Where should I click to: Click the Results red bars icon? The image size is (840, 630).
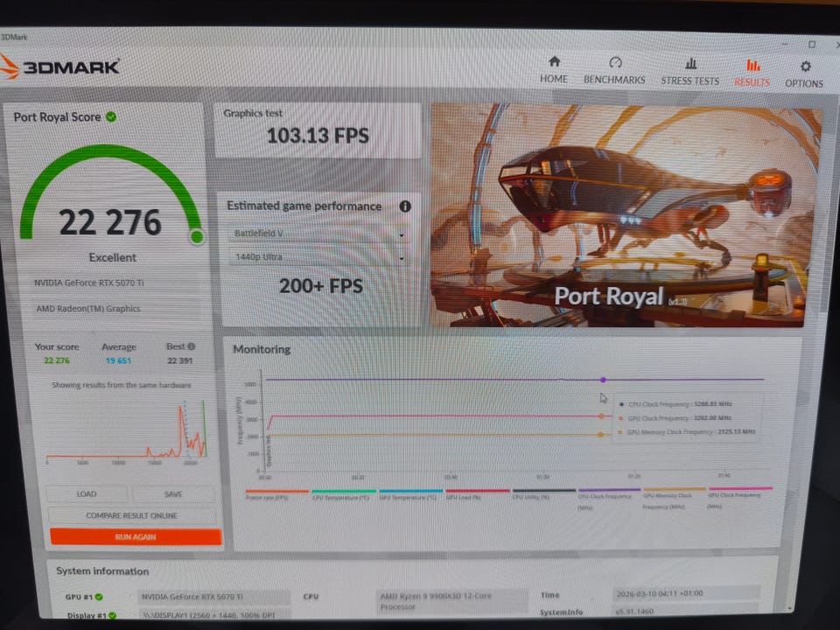(753, 66)
